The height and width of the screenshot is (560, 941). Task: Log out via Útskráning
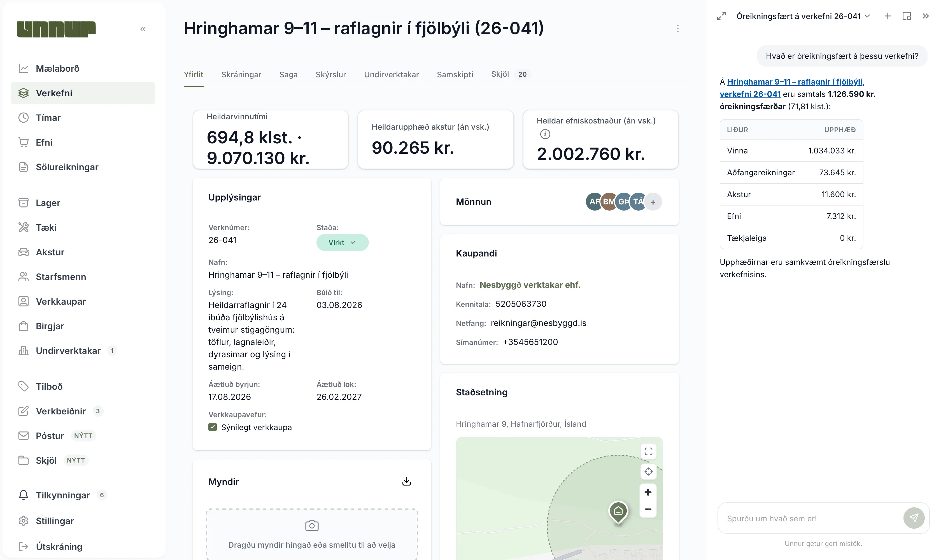tap(83, 546)
